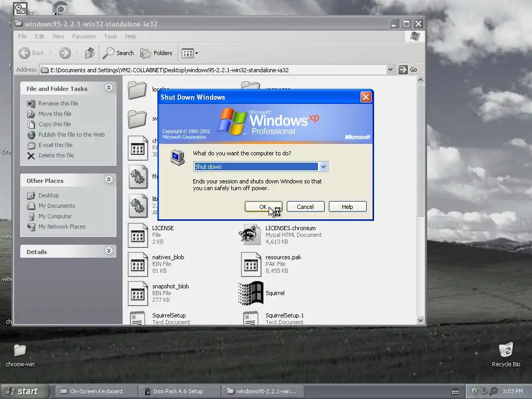Close the Shut Down Windows dialog
The image size is (532, 399).
(x=366, y=97)
